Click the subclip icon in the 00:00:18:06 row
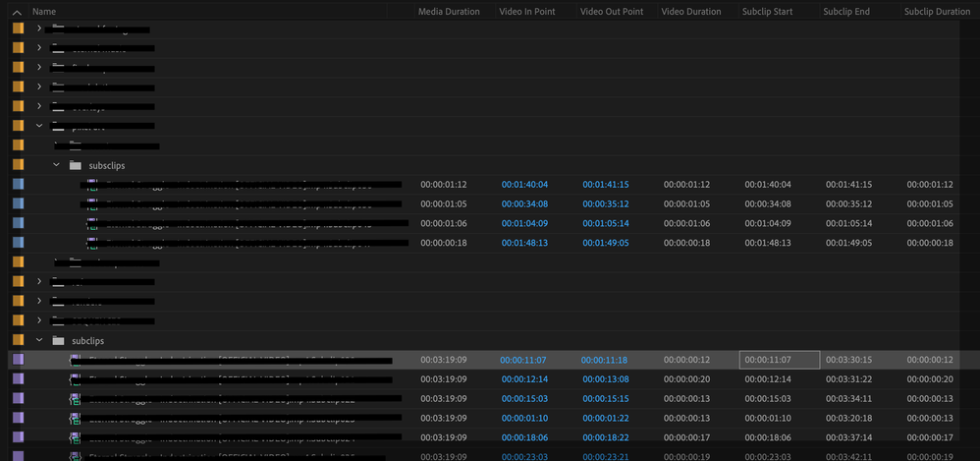The image size is (980, 461). click(76, 437)
